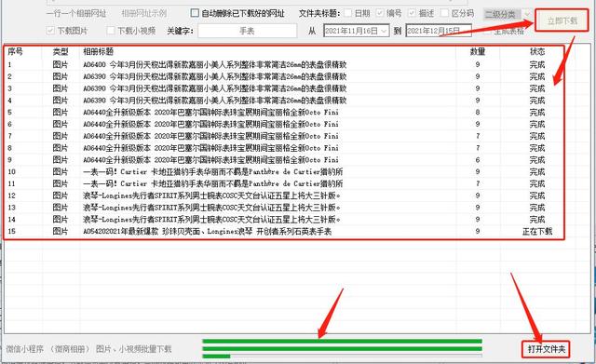Enable the 下载小视频 checkbox
This screenshot has height=364, width=596.
(x=110, y=31)
